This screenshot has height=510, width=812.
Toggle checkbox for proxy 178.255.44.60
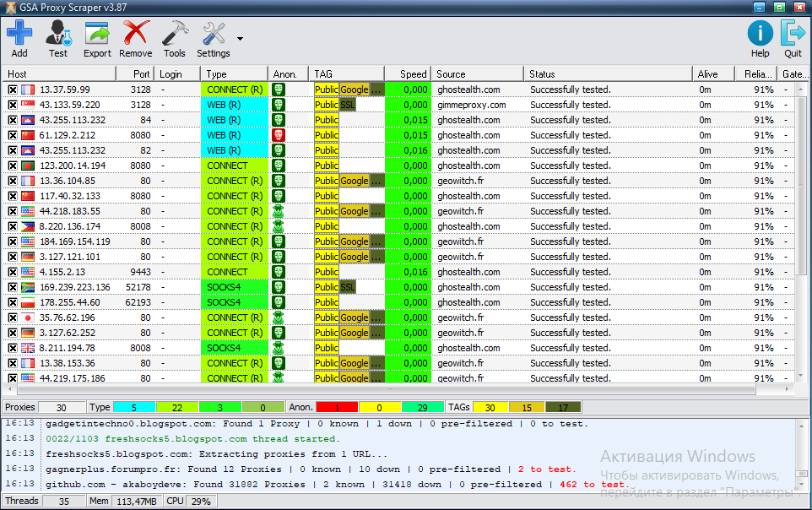(13, 302)
